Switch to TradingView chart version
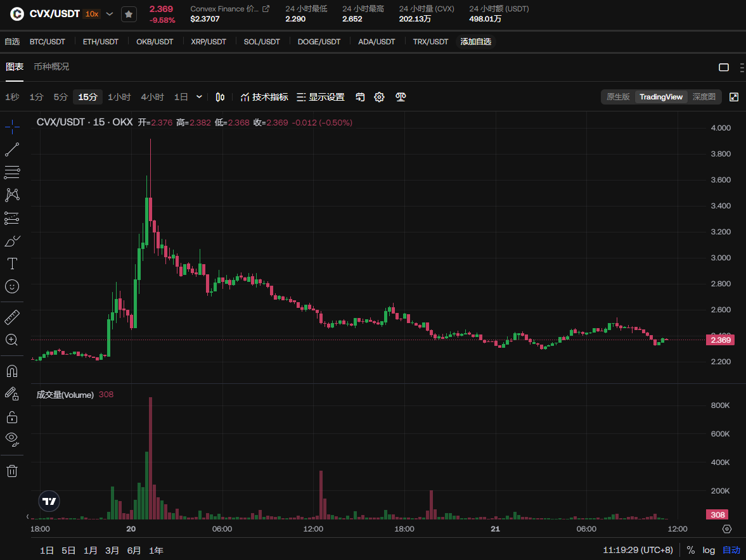This screenshot has height=560, width=746. pyautogui.click(x=661, y=97)
